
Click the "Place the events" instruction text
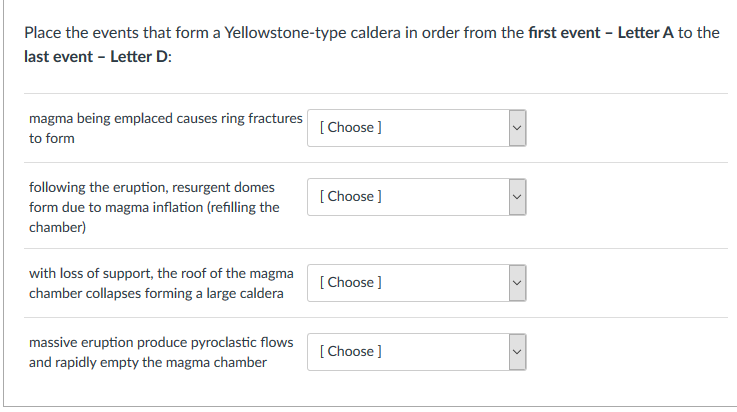point(77,33)
